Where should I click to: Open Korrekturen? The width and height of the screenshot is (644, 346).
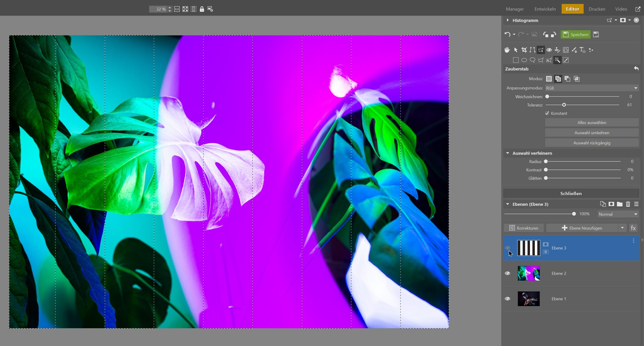(524, 228)
